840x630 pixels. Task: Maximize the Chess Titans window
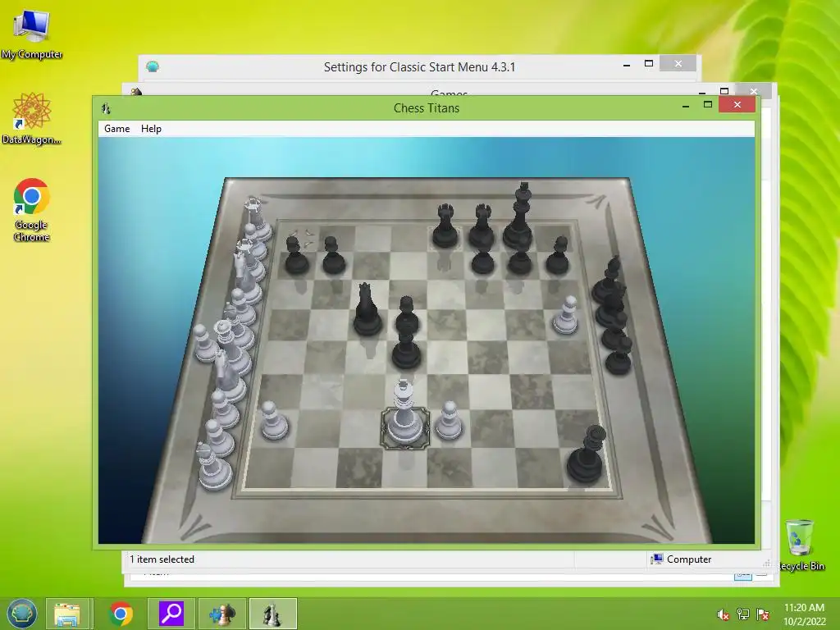708,105
